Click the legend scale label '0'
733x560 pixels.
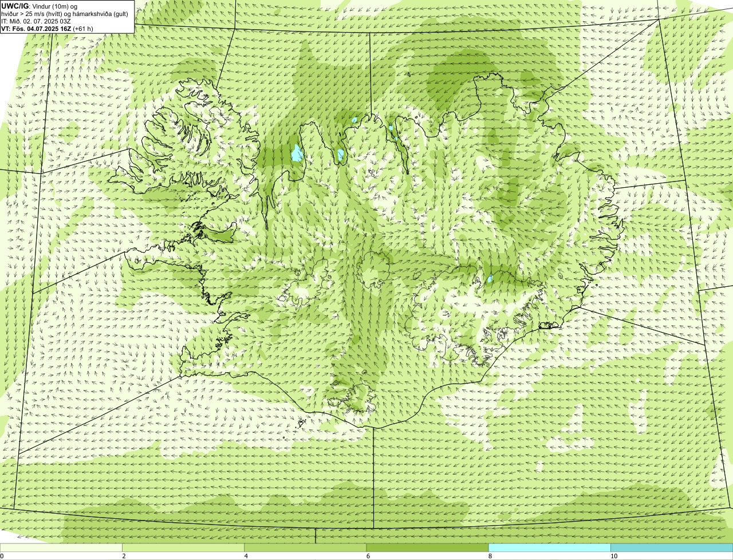2,556
